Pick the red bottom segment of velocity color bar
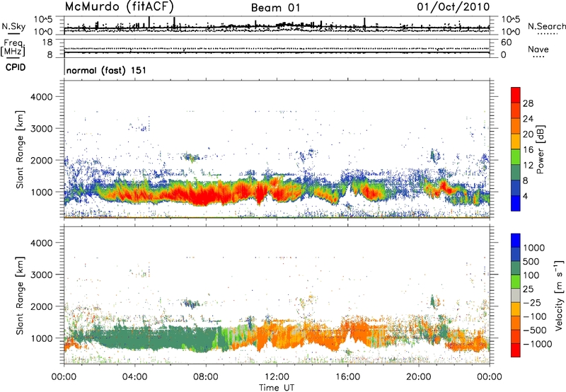The image size is (566, 392). coord(516,350)
